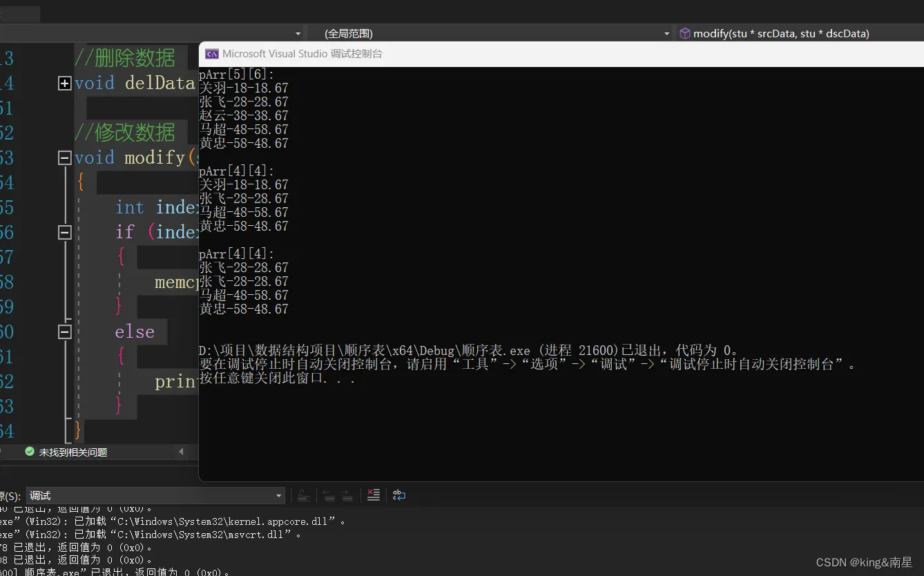924x576 pixels.
Task: Click the scroll-left arrow beside status text
Action: (x=182, y=452)
